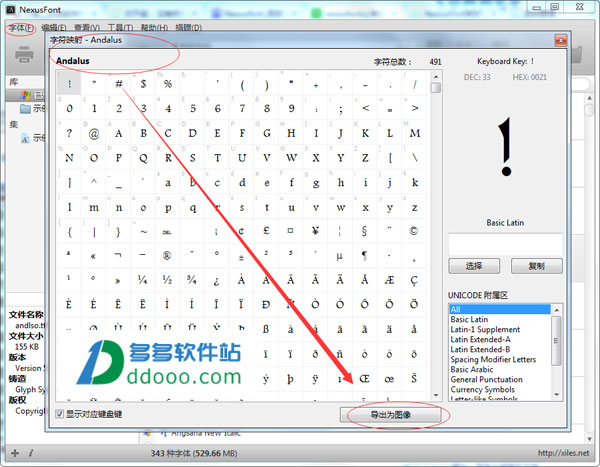
Task: Select Basic Arabic in the Unicode list
Action: [x=500, y=369]
